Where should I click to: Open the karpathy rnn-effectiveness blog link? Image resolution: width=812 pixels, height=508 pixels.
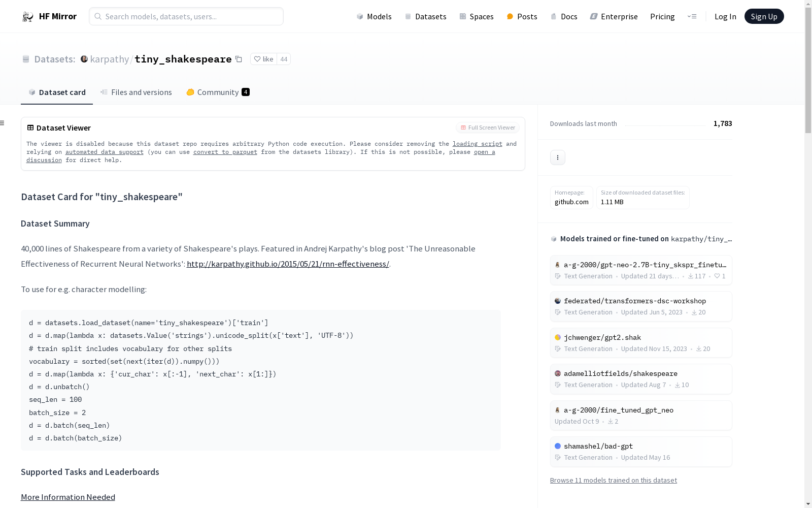(x=288, y=264)
